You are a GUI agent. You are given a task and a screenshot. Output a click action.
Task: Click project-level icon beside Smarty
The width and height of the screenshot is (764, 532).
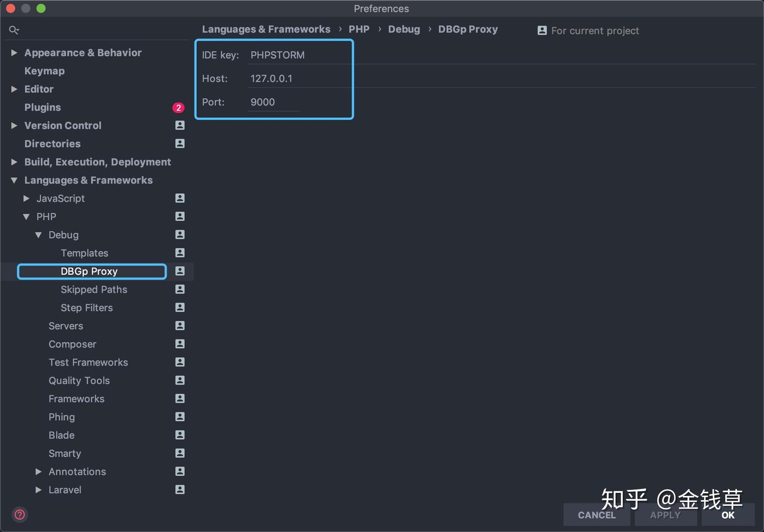click(180, 453)
